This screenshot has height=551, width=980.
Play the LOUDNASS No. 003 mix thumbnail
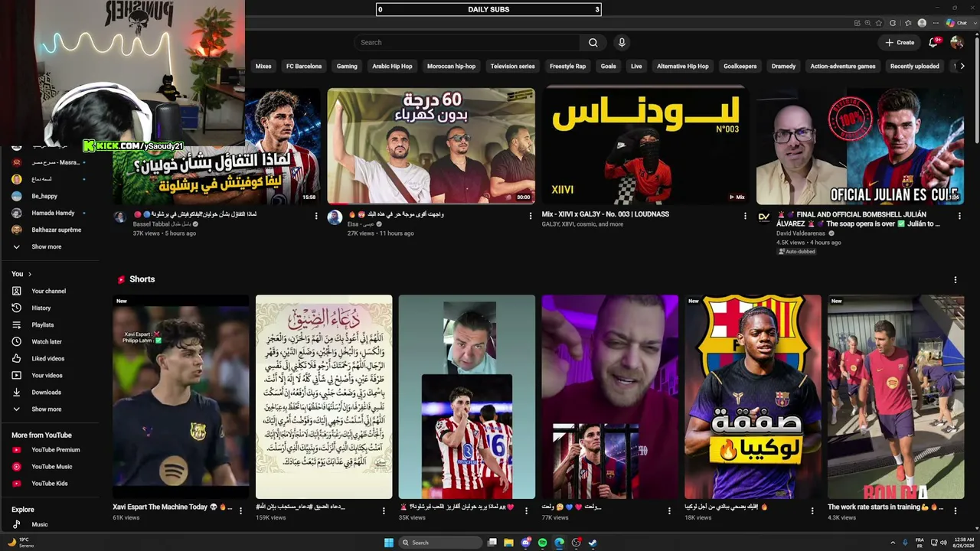click(x=645, y=146)
